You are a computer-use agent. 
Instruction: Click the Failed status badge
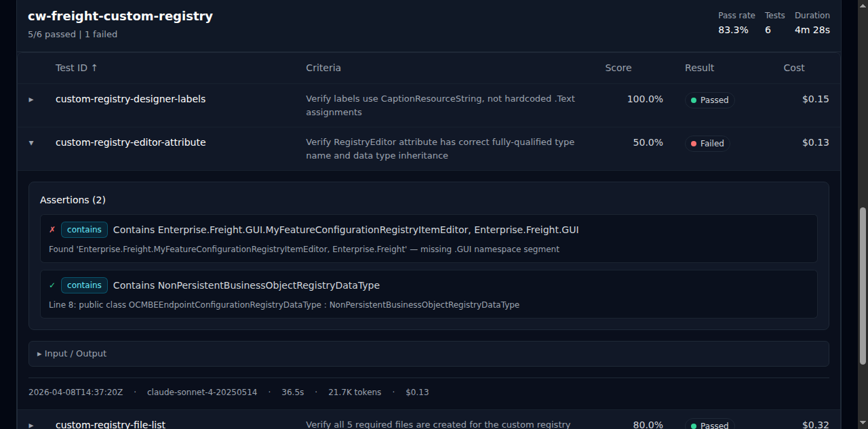707,143
